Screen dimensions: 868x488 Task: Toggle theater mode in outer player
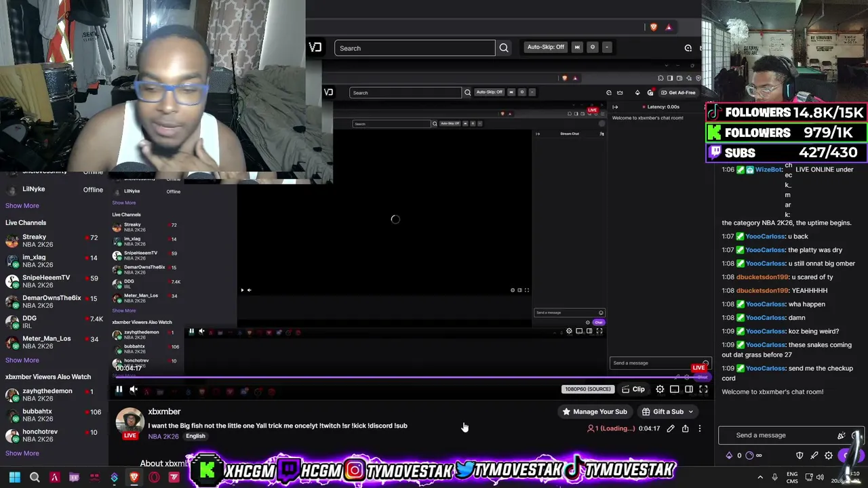[689, 390]
